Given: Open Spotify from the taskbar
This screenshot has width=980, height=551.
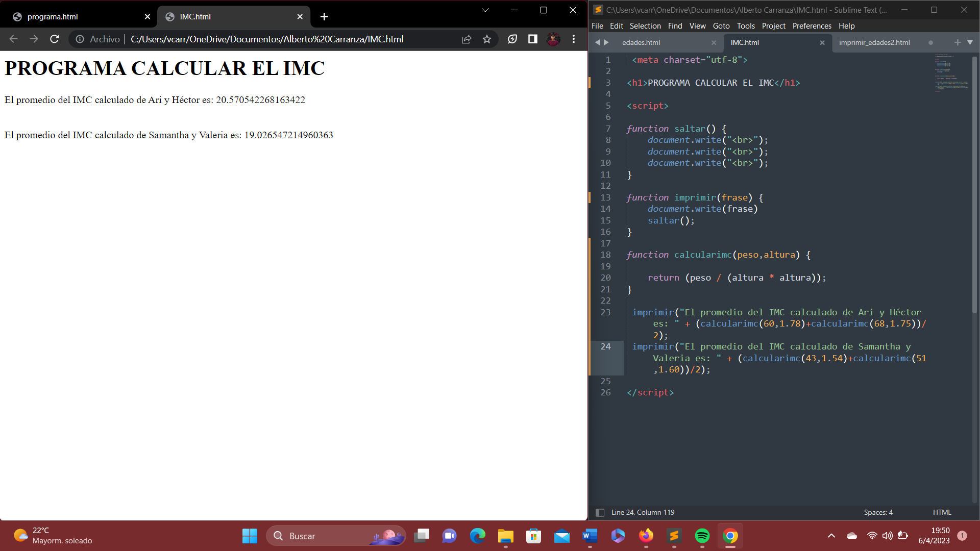Looking at the screenshot, I should click(702, 536).
